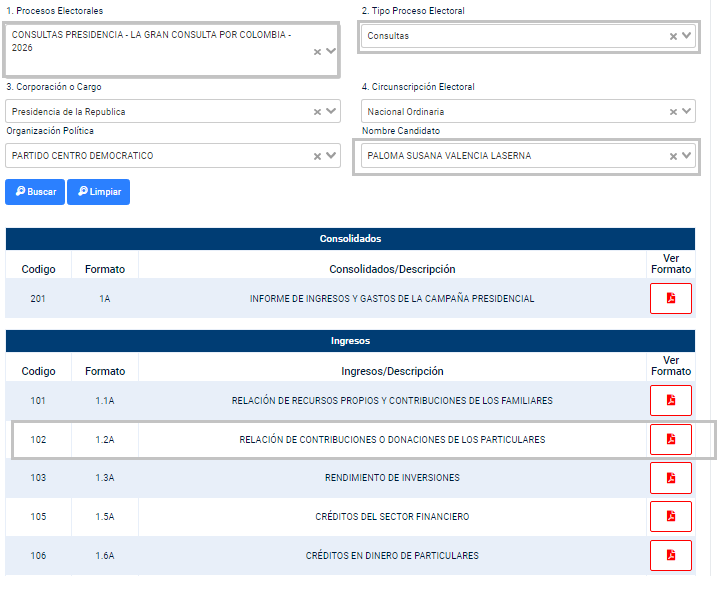The image size is (721, 594).
Task: Click the Ingresos/Descripción column header
Action: (x=392, y=371)
